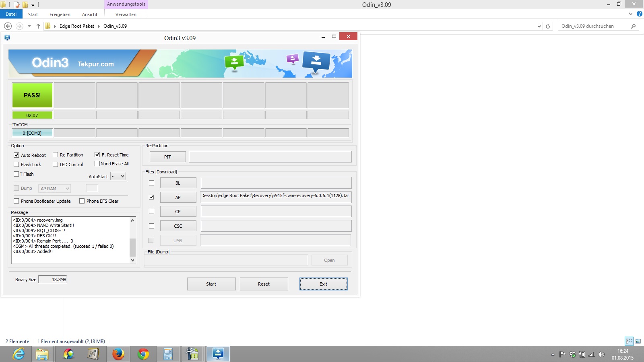Click the colorful ball taskbar icon

(68, 354)
